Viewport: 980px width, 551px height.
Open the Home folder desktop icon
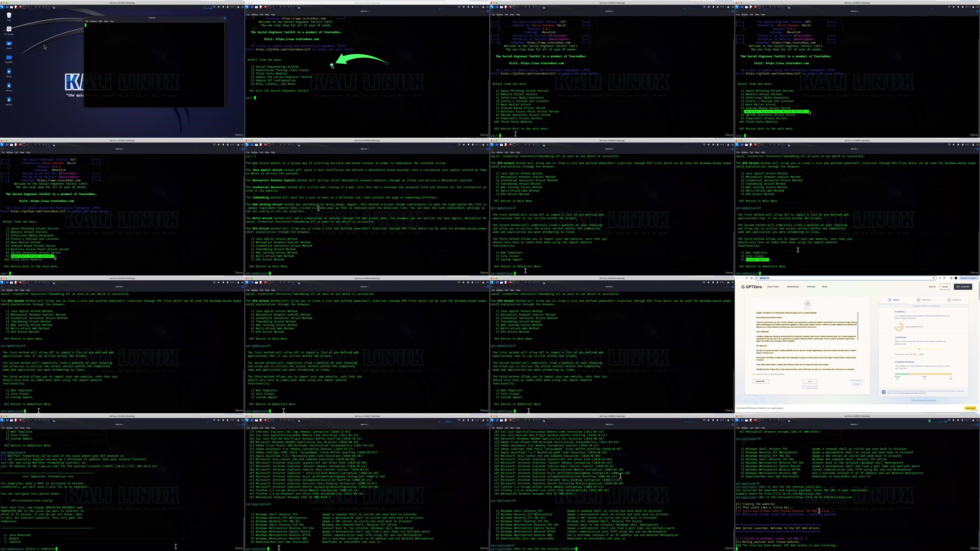point(9,43)
